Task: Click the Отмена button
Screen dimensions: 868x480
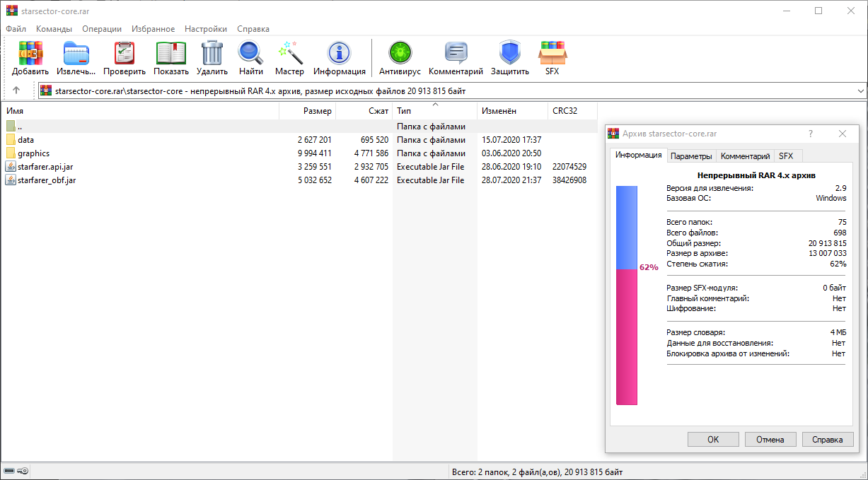Action: pos(770,439)
